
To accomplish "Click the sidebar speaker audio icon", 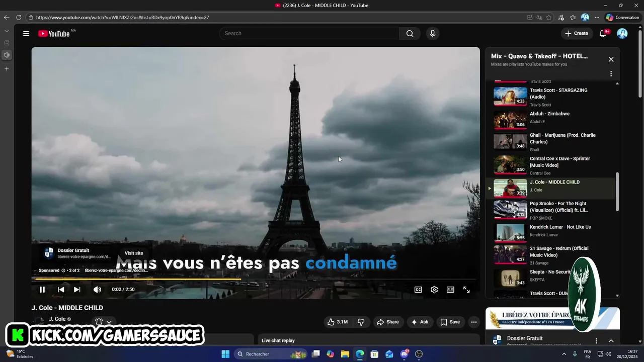I will click(x=7, y=55).
